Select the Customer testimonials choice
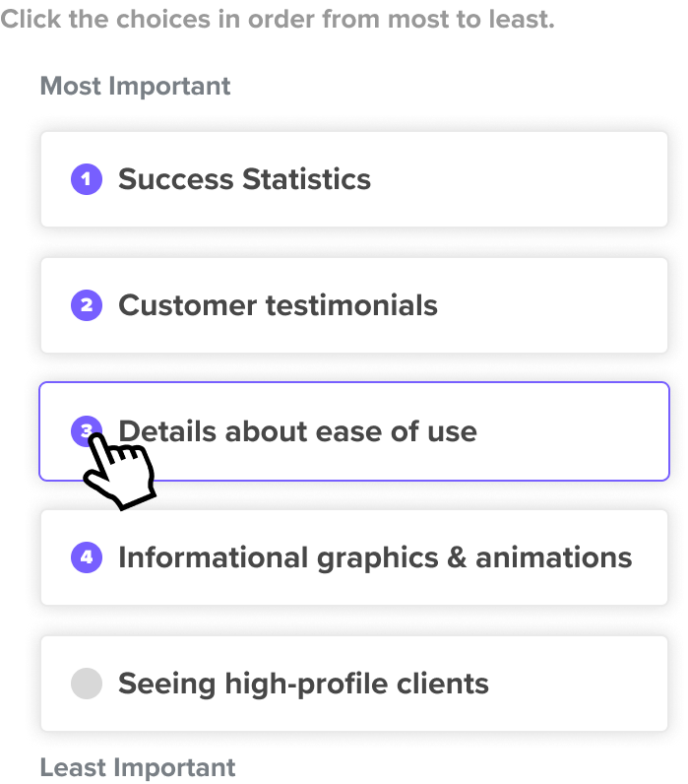 [x=354, y=305]
